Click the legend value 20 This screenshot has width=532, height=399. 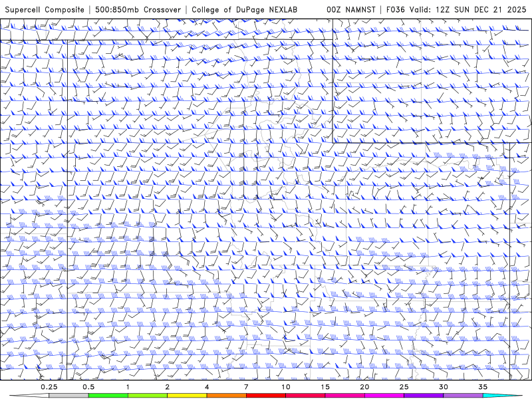(x=364, y=387)
